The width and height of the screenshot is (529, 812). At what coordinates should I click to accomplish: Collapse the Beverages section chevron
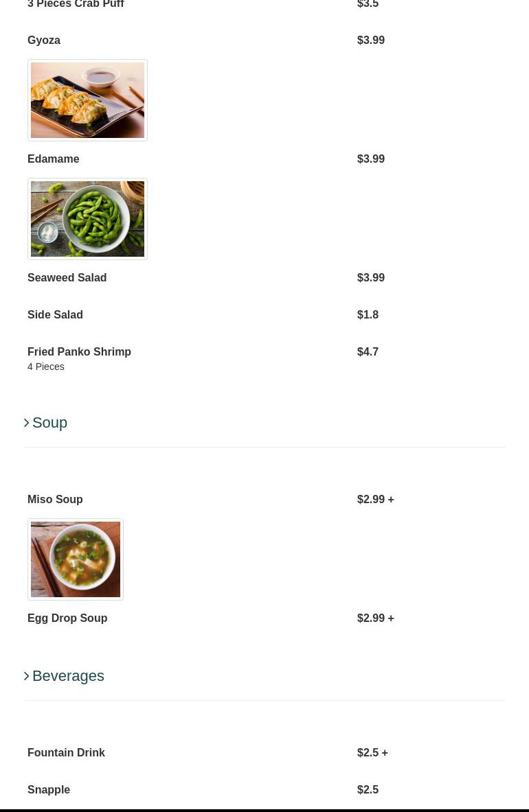pos(27,676)
